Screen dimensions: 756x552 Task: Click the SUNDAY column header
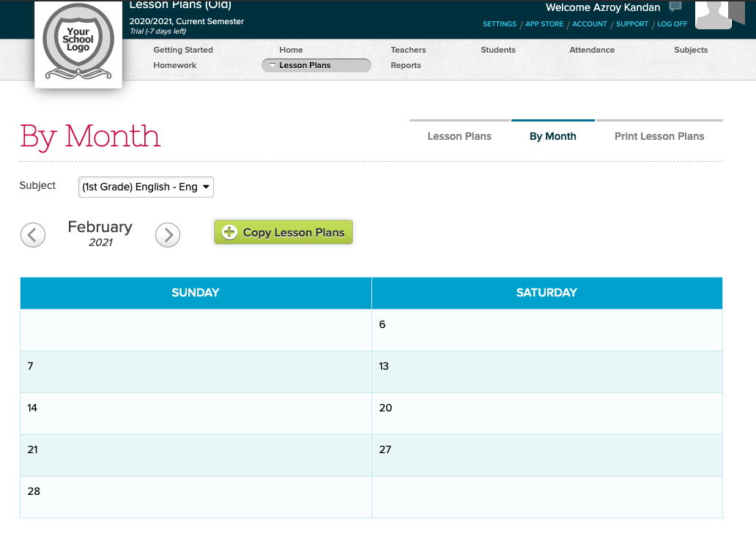pos(196,293)
